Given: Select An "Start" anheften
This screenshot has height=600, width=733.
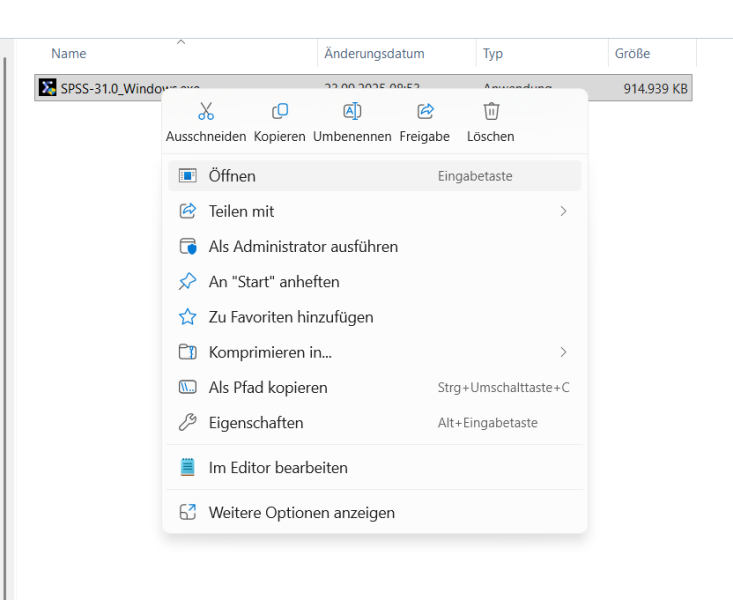Looking at the screenshot, I should [374, 282].
